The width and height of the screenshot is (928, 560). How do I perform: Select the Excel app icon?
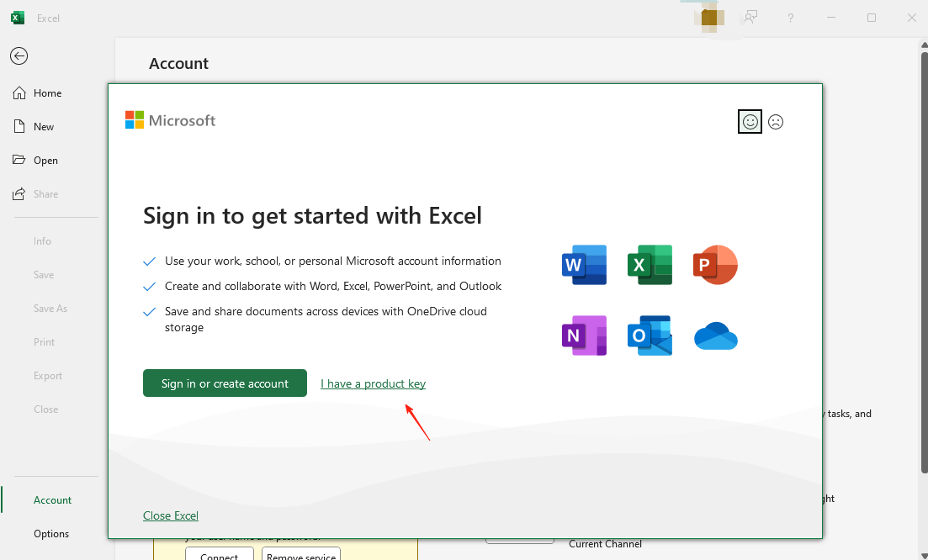(x=650, y=265)
